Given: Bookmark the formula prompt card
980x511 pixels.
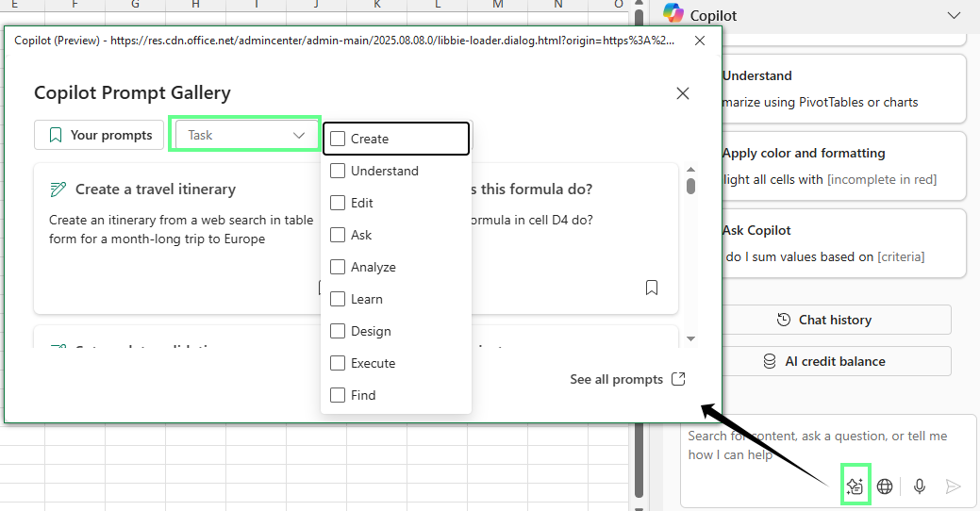Looking at the screenshot, I should (652, 288).
